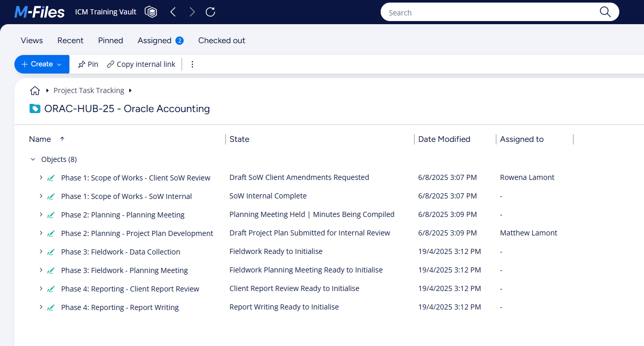Expand the Phase 4: Reporting - Report Writing row
Image resolution: width=644 pixels, height=346 pixels.
(x=41, y=307)
